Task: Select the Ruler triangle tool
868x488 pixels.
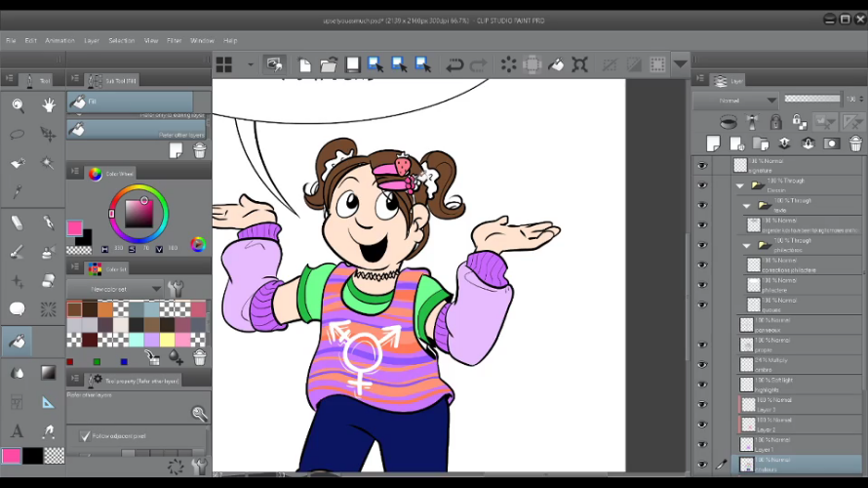Action: click(48, 403)
